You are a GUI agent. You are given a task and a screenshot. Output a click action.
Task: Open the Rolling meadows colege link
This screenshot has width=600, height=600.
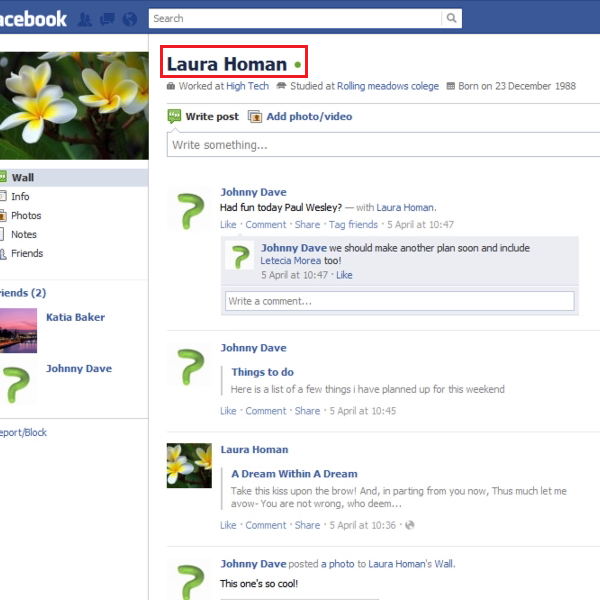(388, 86)
